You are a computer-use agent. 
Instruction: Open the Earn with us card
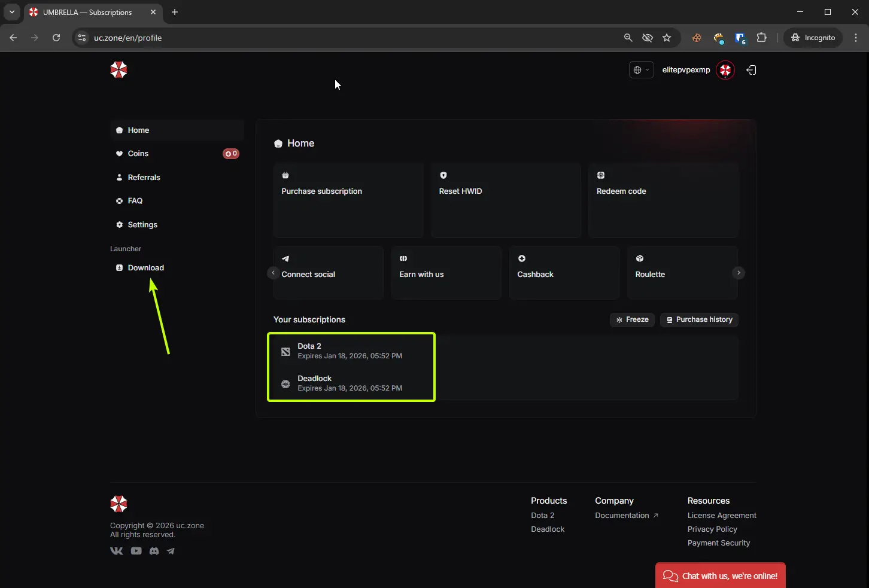coord(446,273)
